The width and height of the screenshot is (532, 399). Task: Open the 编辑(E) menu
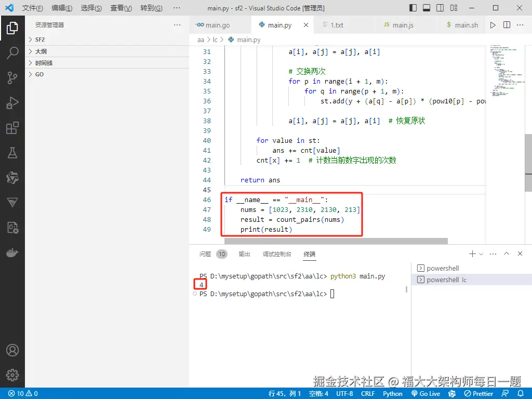[62, 8]
